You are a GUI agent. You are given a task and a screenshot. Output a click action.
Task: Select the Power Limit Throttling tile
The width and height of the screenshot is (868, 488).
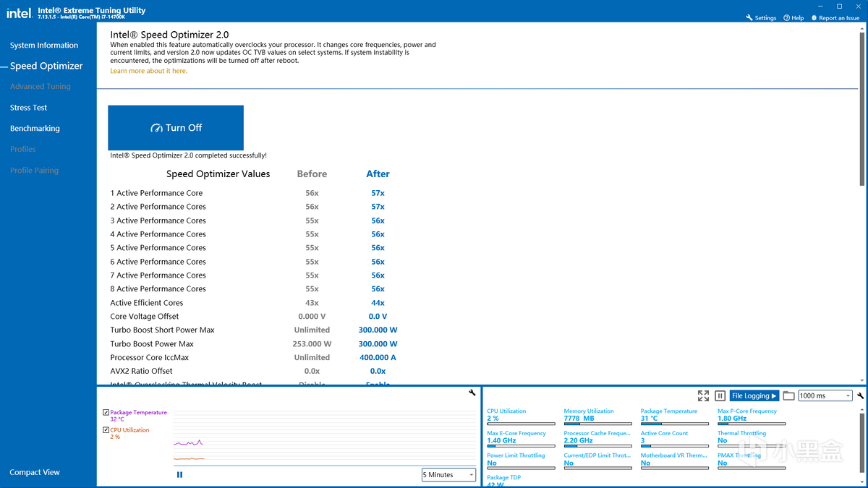(521, 461)
